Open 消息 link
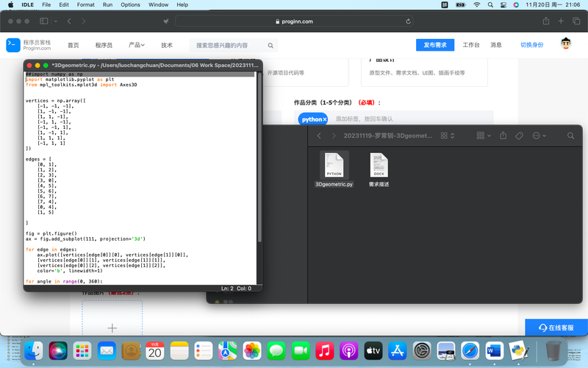Viewport: 588px width, 368px height. click(x=495, y=45)
